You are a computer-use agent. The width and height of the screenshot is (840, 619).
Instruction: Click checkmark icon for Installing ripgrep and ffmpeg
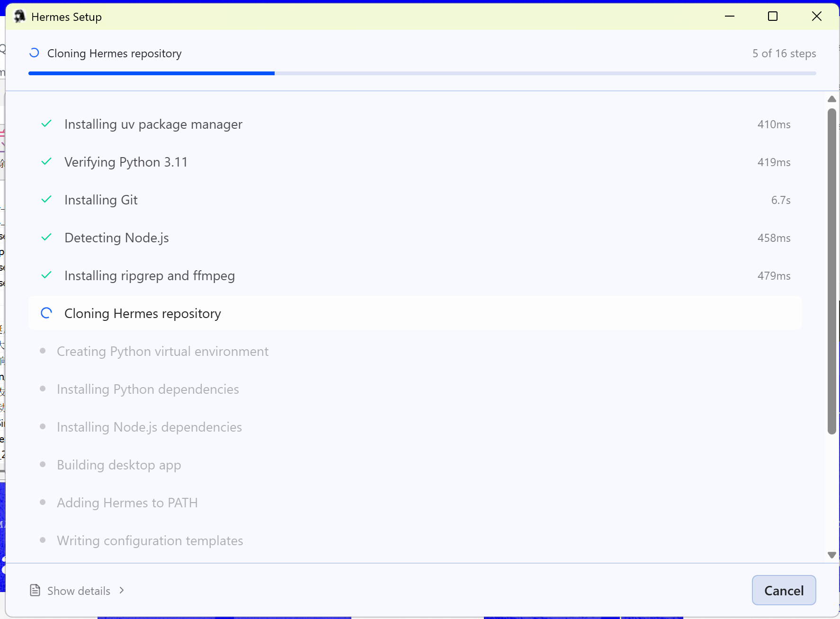(46, 275)
